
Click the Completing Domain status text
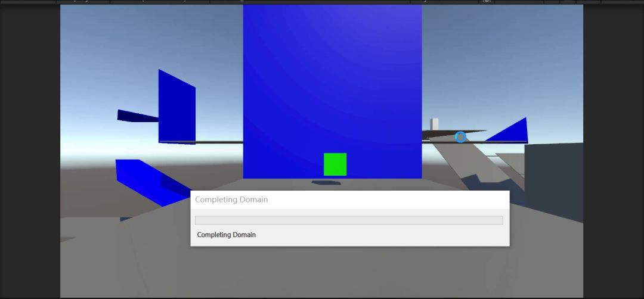[226, 235]
